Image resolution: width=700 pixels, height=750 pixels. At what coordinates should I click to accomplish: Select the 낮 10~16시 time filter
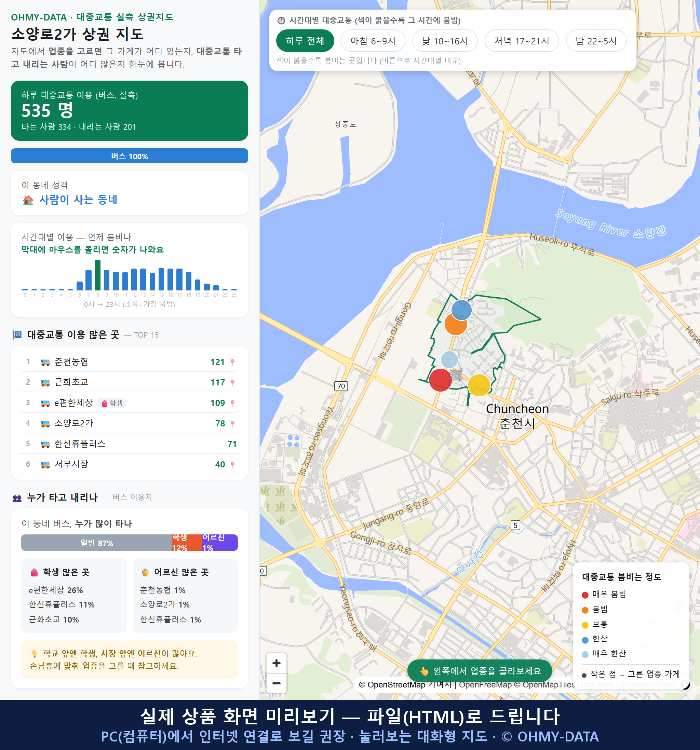pyautogui.click(x=445, y=41)
